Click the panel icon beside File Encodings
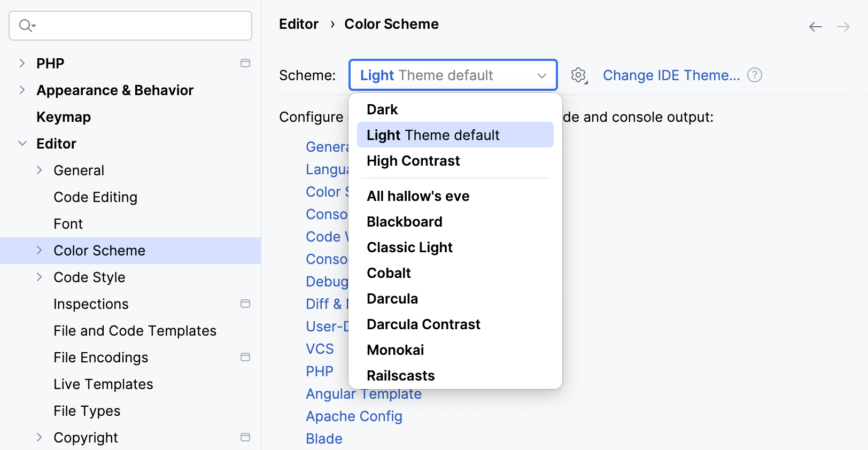The width and height of the screenshot is (868, 450). pos(246,356)
